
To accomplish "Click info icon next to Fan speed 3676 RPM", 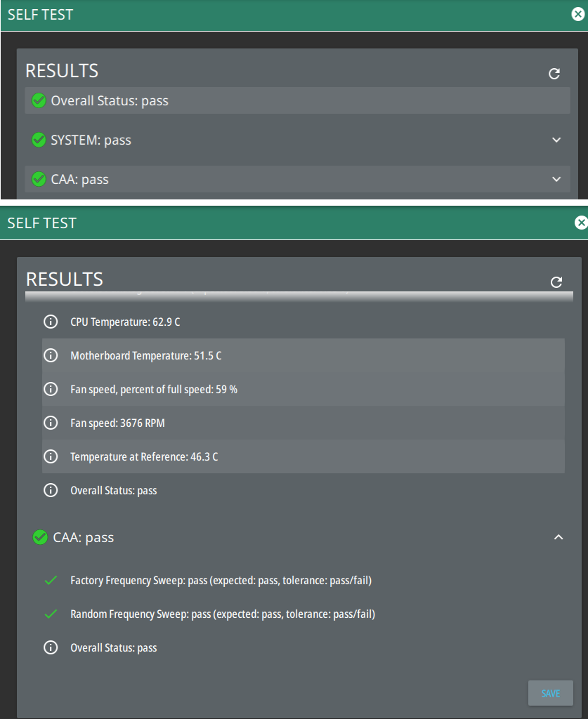I will point(51,423).
